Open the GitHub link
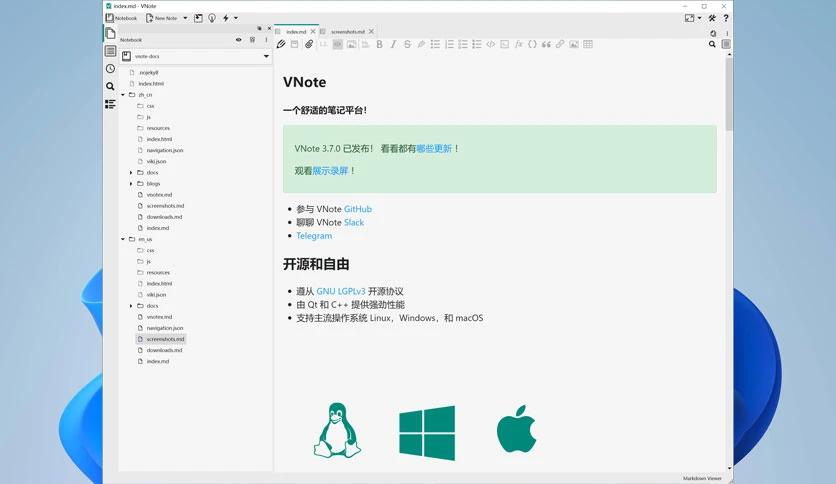The image size is (836, 484). coord(358,209)
